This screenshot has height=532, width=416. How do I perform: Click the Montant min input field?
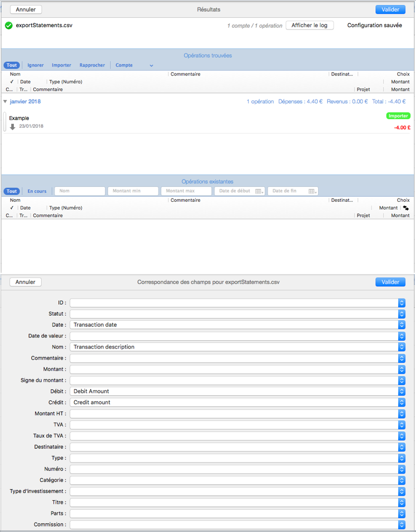(132, 191)
